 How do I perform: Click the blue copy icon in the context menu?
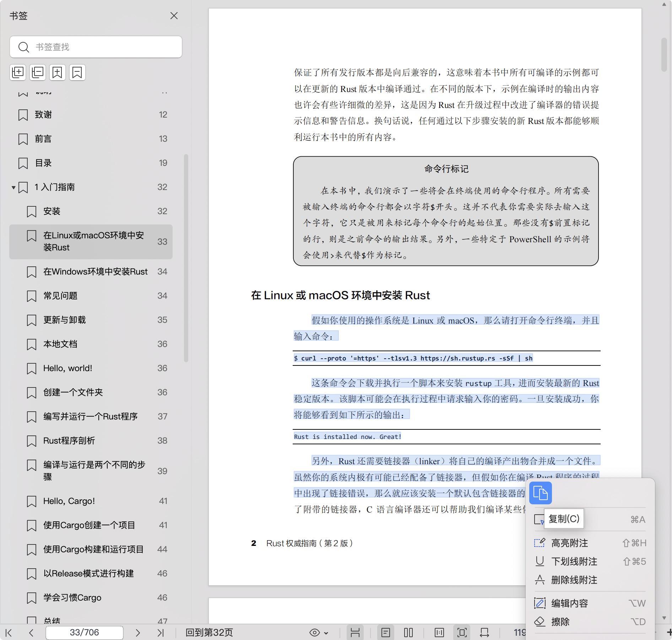540,493
